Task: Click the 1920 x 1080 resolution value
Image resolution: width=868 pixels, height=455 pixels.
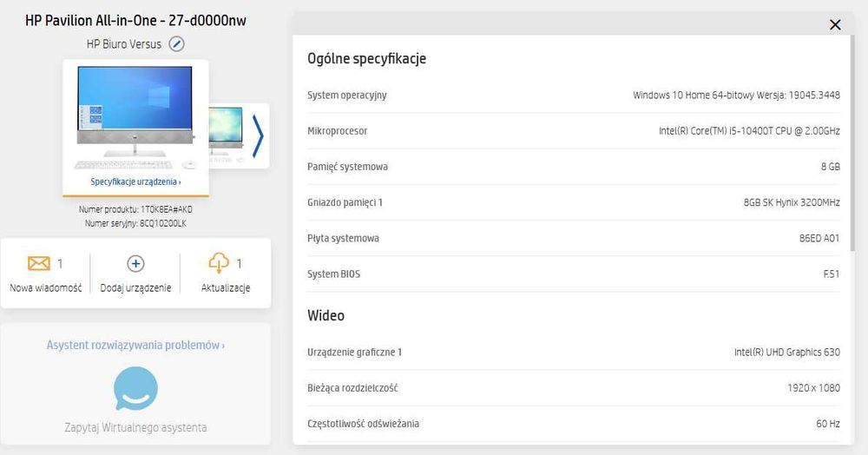Action: 814,388
